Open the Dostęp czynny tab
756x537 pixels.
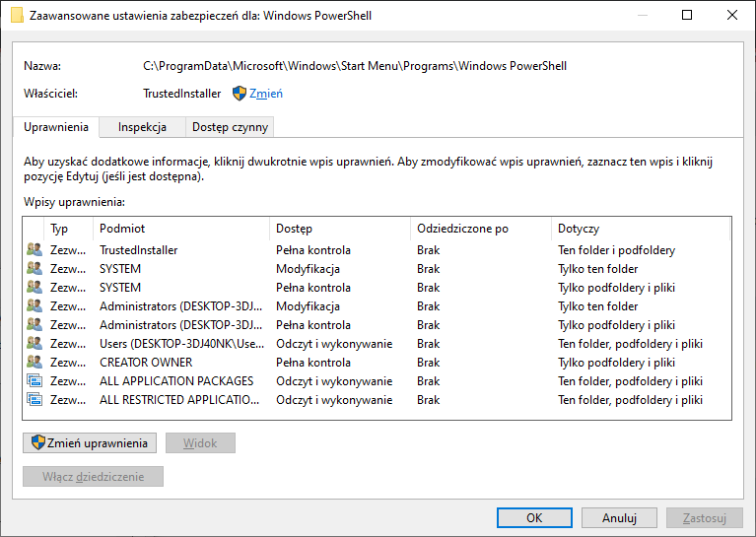[230, 127]
